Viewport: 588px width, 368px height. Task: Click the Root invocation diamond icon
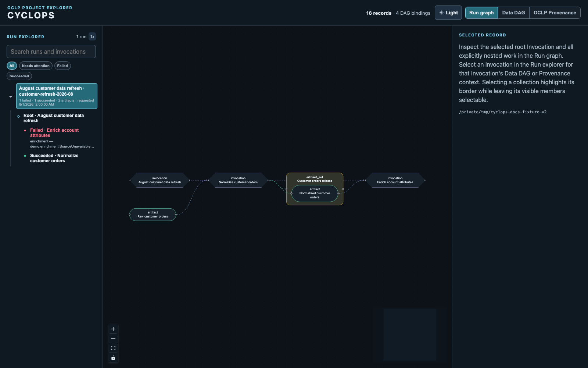point(18,116)
